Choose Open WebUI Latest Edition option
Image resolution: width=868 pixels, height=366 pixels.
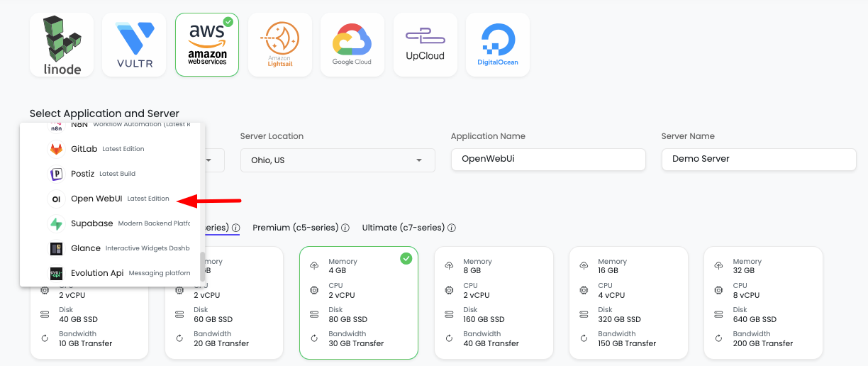pyautogui.click(x=110, y=199)
